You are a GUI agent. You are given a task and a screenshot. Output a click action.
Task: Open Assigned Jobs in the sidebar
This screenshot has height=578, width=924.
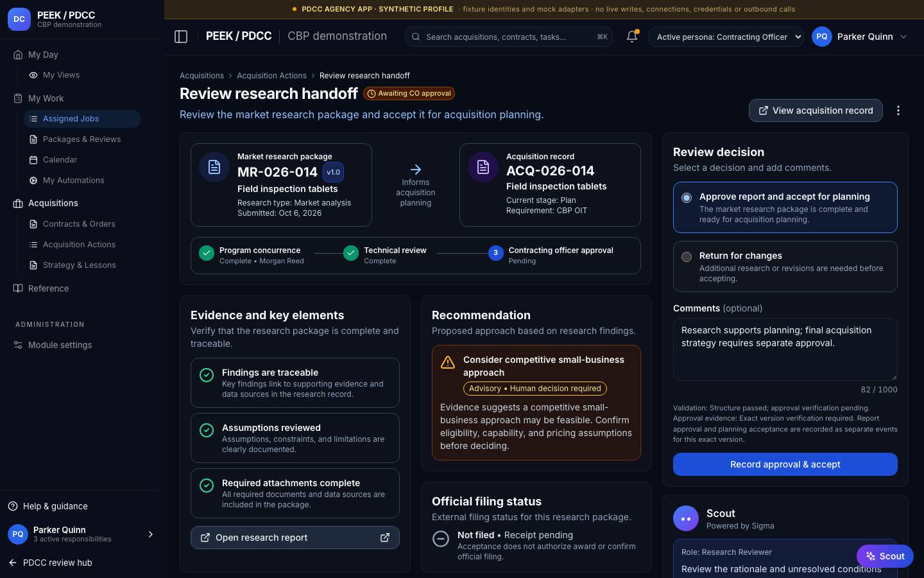(82, 119)
